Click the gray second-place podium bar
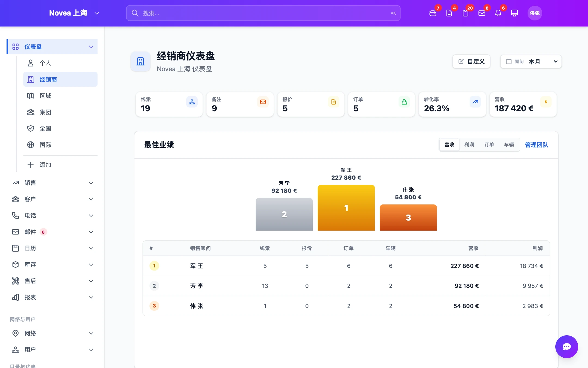 tap(284, 214)
